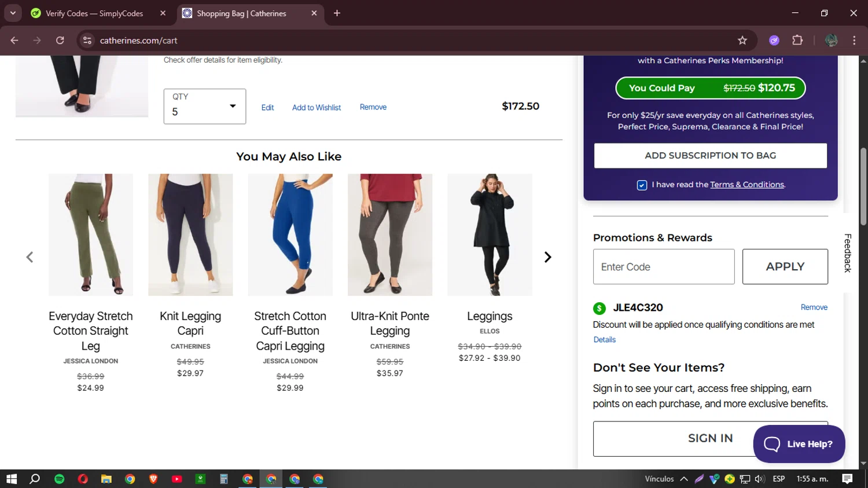Click Edit link for the cart item
The image size is (868, 488).
267,108
